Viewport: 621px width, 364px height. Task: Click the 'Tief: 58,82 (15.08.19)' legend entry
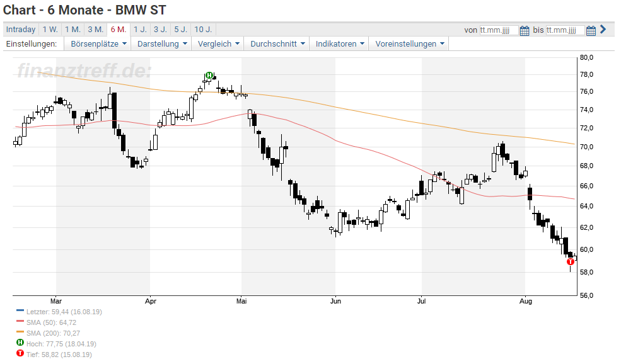pos(59,355)
